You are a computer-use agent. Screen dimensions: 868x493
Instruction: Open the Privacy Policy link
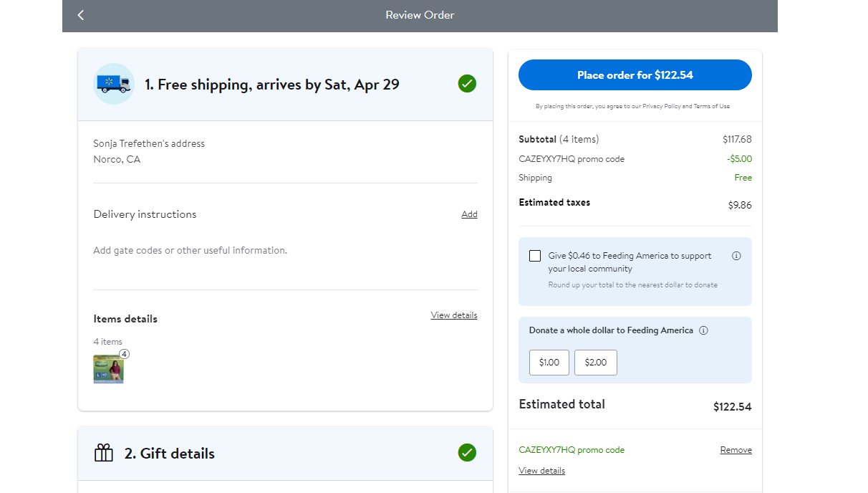[x=661, y=106]
